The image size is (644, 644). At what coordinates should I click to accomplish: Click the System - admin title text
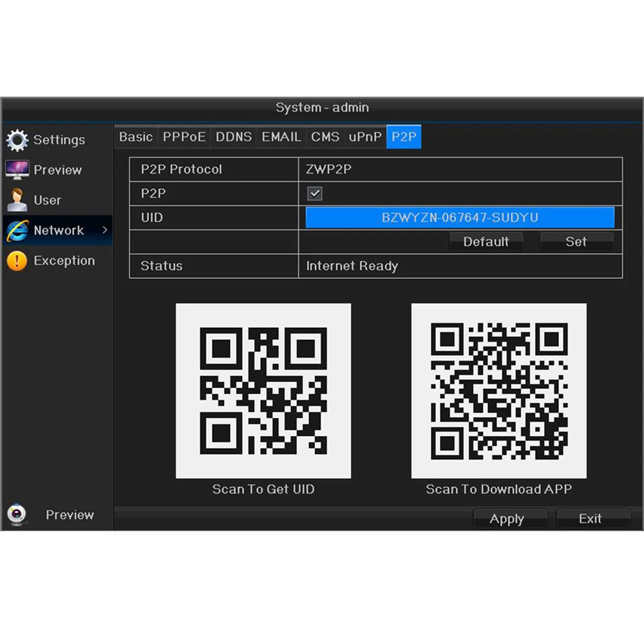point(322,108)
